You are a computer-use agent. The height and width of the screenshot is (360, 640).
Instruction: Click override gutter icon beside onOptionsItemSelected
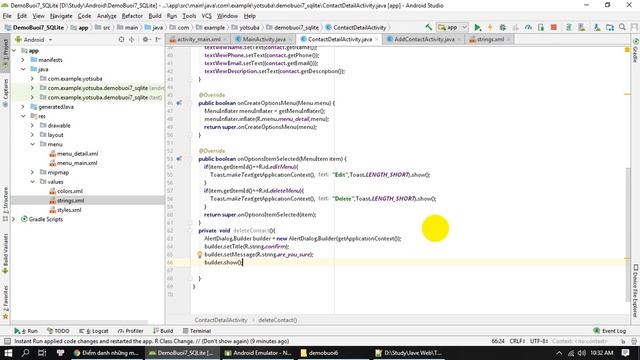179,159
